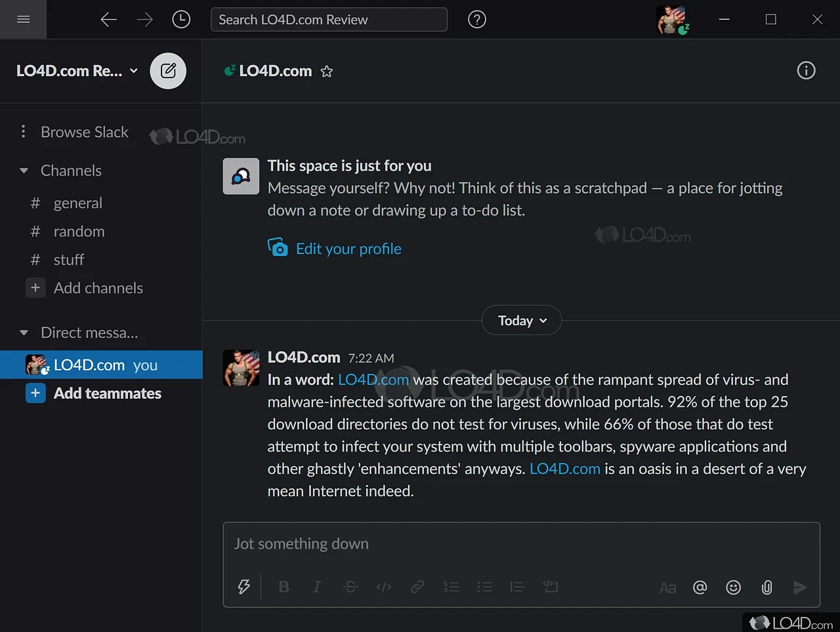This screenshot has height=632, width=840.
Task: Collapse the Channels section
Action: click(24, 171)
